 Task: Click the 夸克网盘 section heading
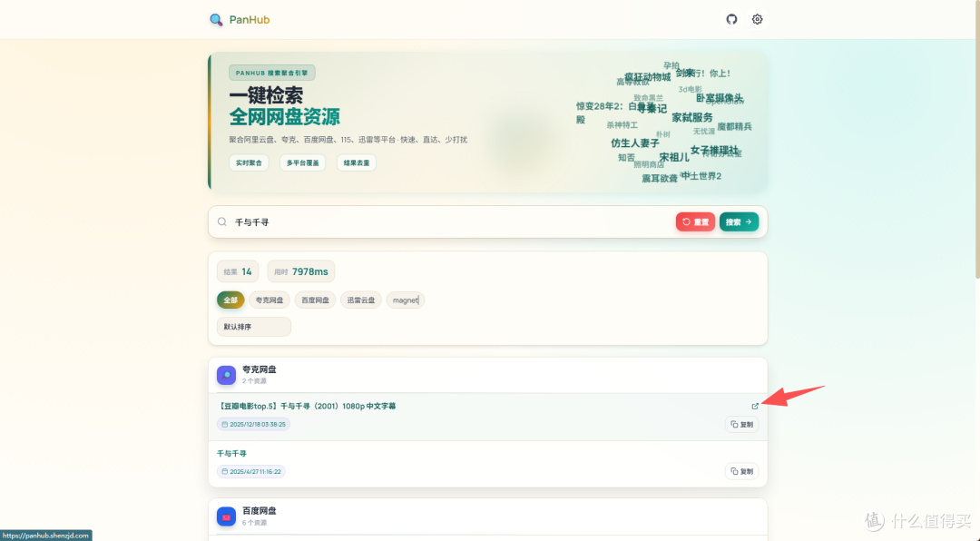tap(259, 369)
